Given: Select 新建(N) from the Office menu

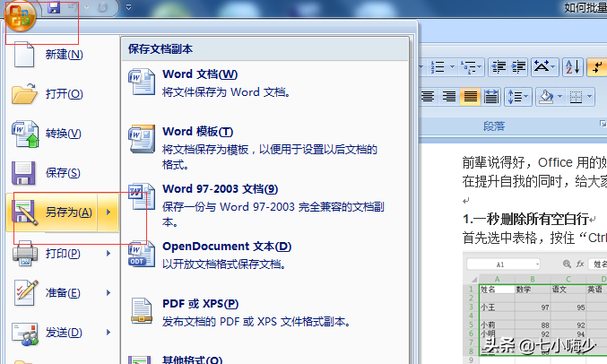Looking at the screenshot, I should 62,54.
